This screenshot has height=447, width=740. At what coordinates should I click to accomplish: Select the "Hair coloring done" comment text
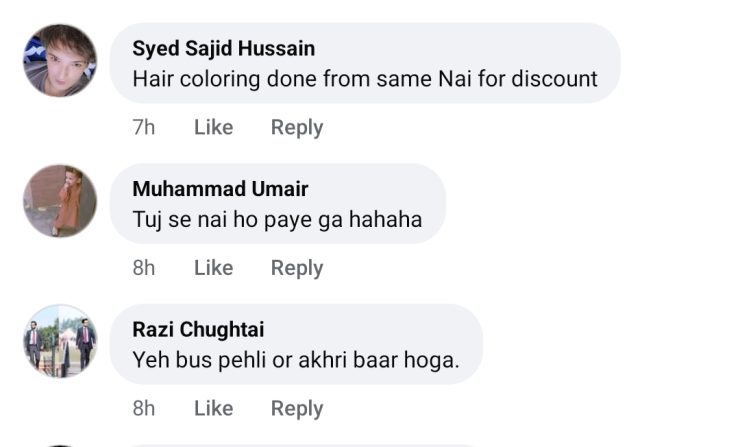[365, 78]
